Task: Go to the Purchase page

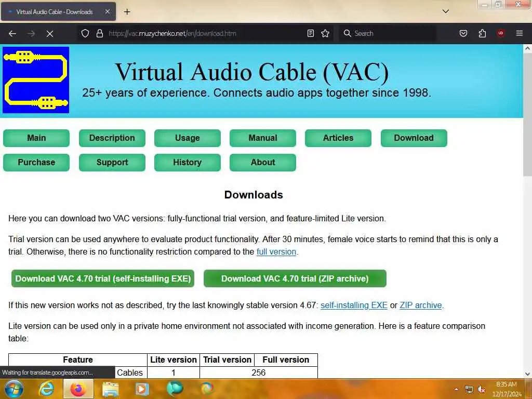Action: pyautogui.click(x=36, y=163)
